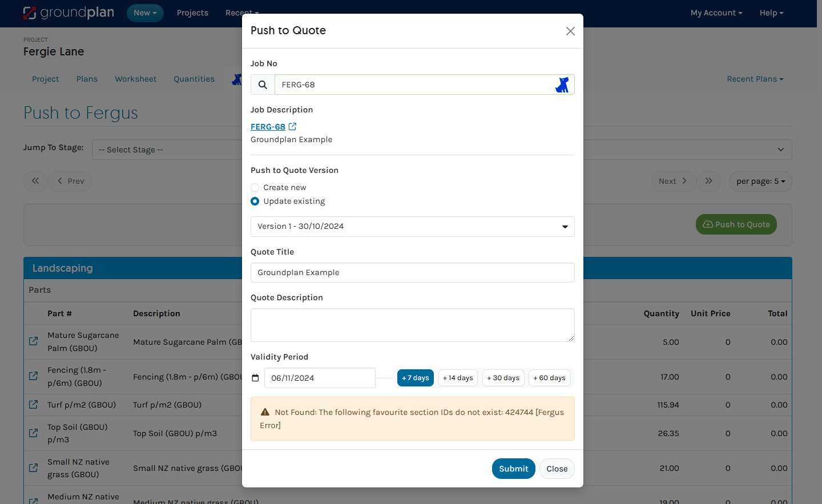Click the Close button in dialog footer
Viewport: 822px width, 504px height.
point(557,469)
